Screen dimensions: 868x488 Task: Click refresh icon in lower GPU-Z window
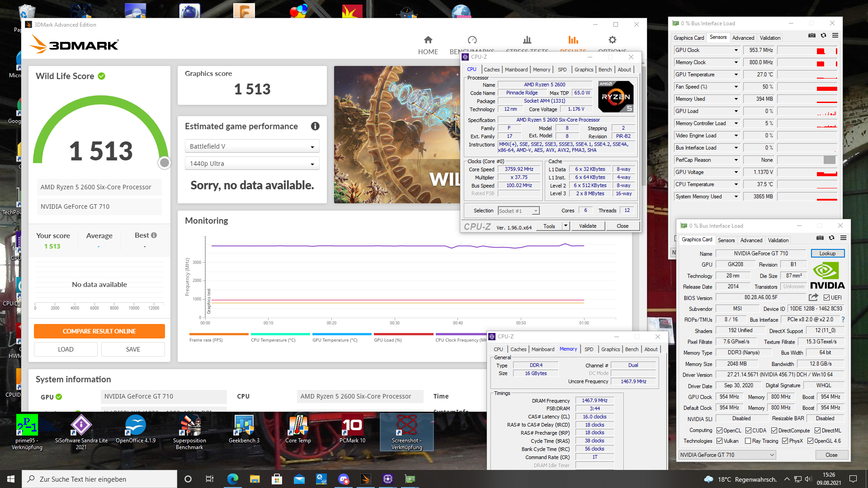[831, 238]
